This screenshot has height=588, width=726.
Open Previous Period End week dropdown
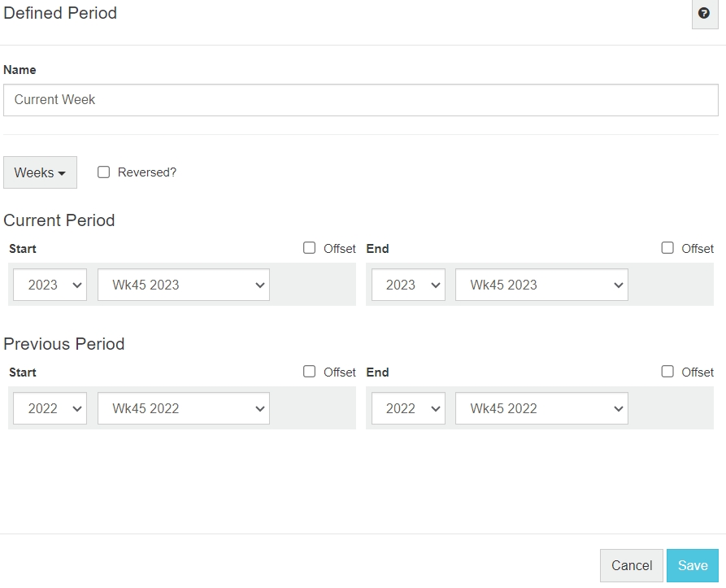pyautogui.click(x=541, y=408)
